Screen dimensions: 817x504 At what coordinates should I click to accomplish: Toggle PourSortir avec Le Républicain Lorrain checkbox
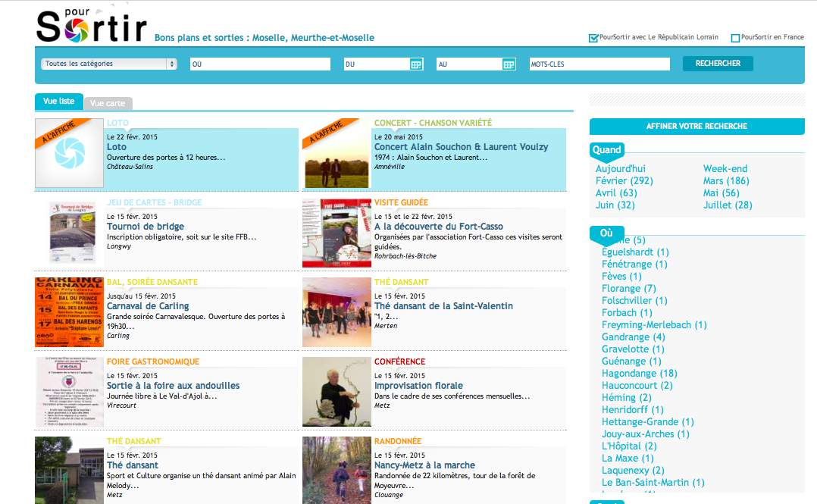[x=593, y=38]
